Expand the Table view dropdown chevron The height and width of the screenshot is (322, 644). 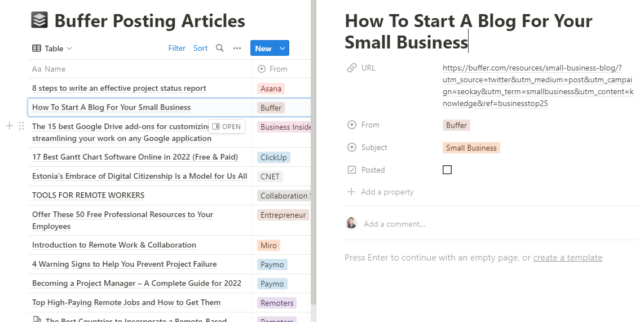[x=69, y=48]
